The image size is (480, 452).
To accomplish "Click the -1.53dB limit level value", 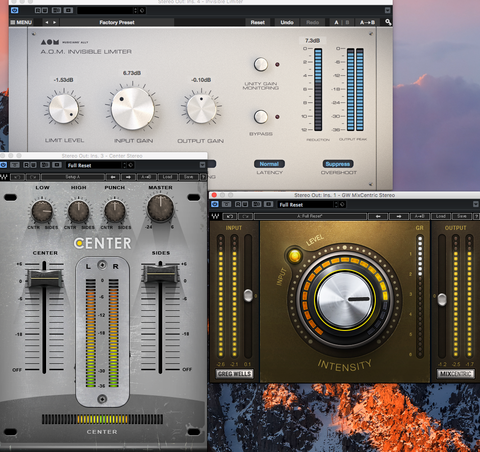I will [x=64, y=80].
